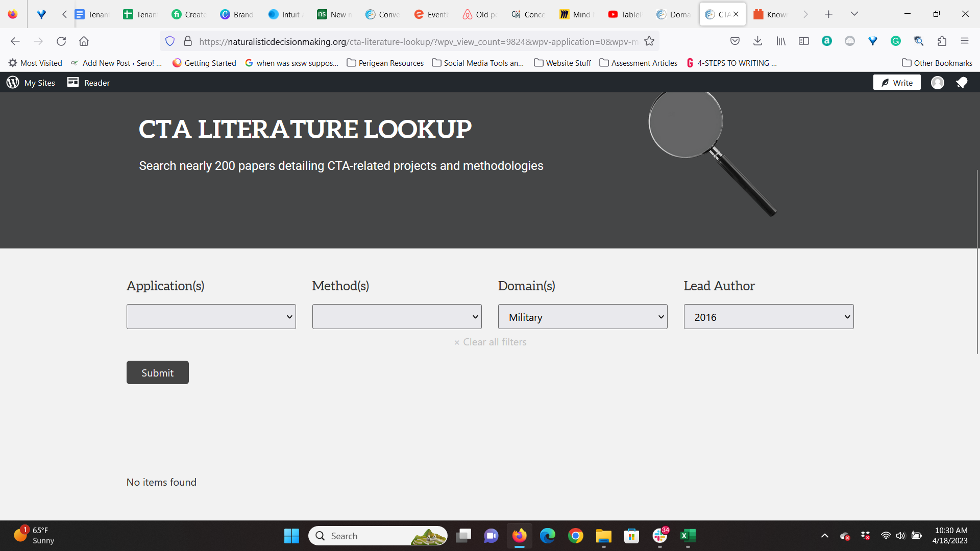Open Lead Author dropdown showing 2016
The width and height of the screenshot is (980, 551).
[768, 317]
